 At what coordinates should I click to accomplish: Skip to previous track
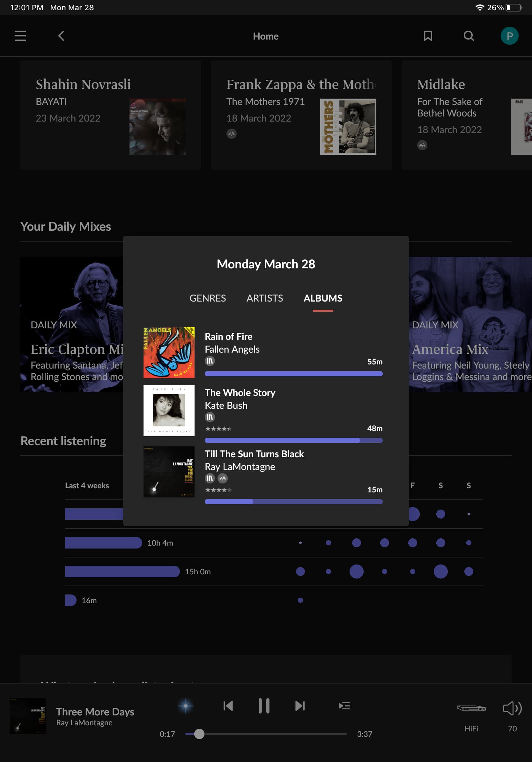(x=228, y=706)
